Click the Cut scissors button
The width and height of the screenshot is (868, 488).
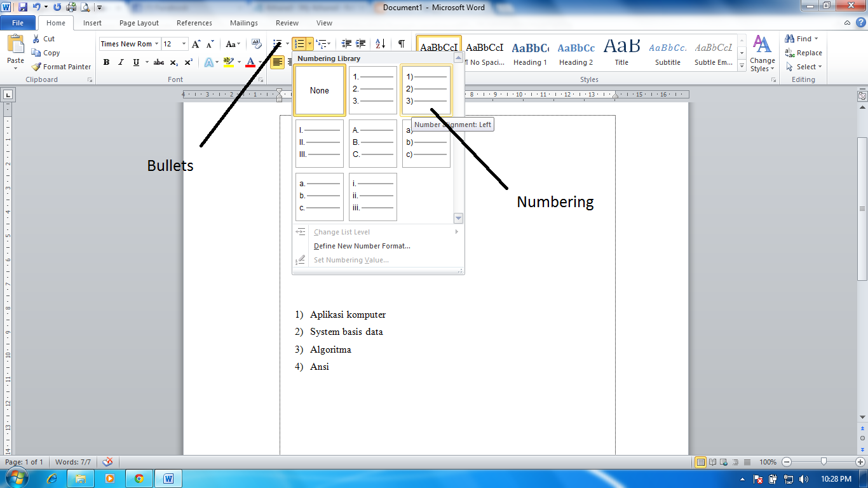44,39
